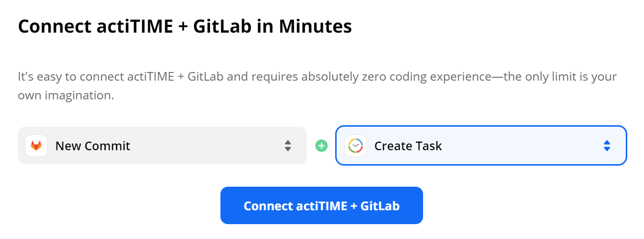Screen dimensions: 644x239
Task: Click the phrase 'own imagination' in the description
Action: pyautogui.click(x=65, y=96)
